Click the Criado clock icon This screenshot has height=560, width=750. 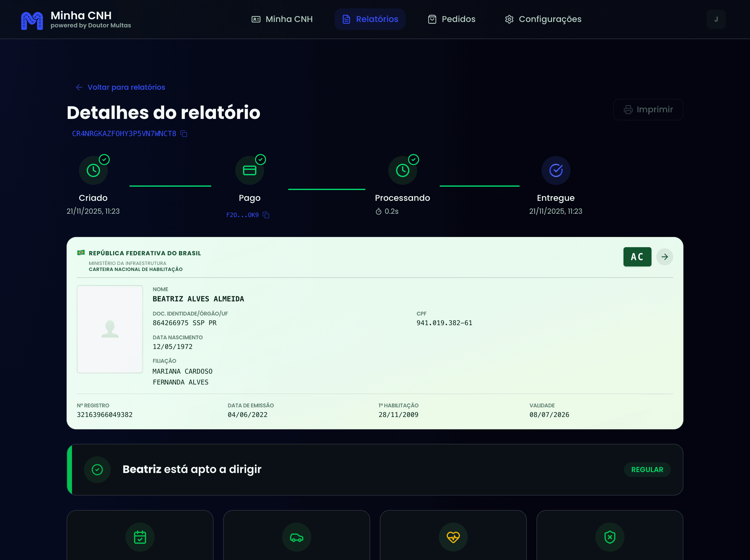point(93,170)
